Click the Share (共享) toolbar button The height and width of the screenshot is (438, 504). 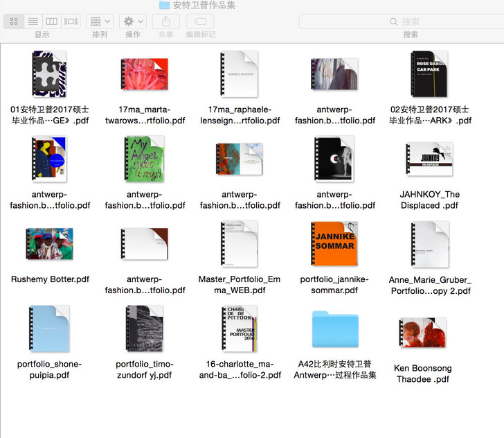tap(166, 21)
